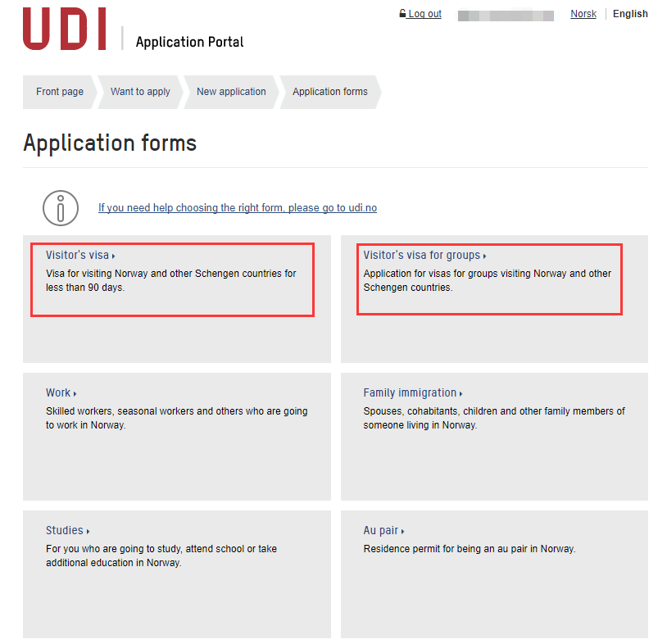Click the circled information icon
This screenshot has width=667, height=644.
pos(61,208)
